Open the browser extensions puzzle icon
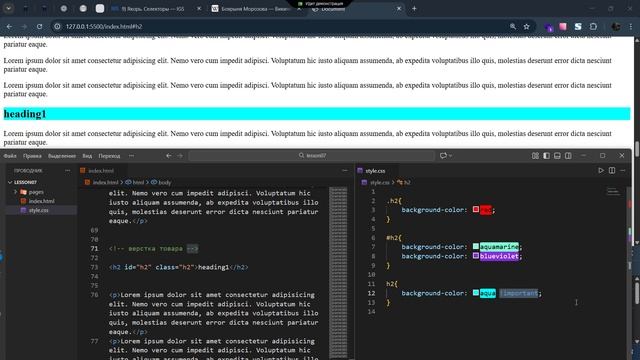640x360 pixels. 593,27
